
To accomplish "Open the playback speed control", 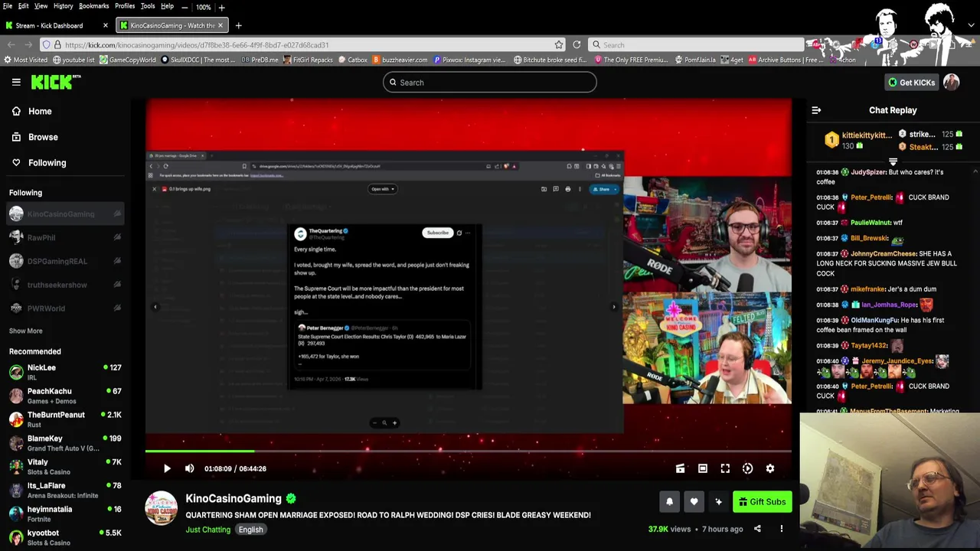I will click(x=747, y=468).
